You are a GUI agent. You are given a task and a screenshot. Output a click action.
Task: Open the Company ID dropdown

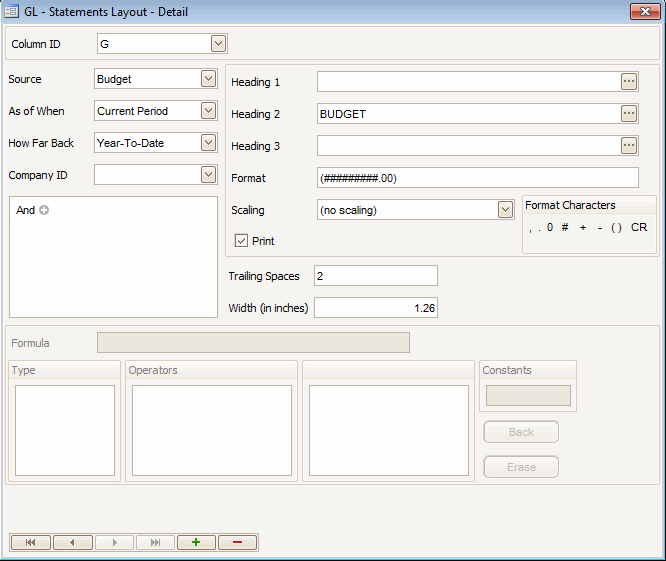click(208, 175)
